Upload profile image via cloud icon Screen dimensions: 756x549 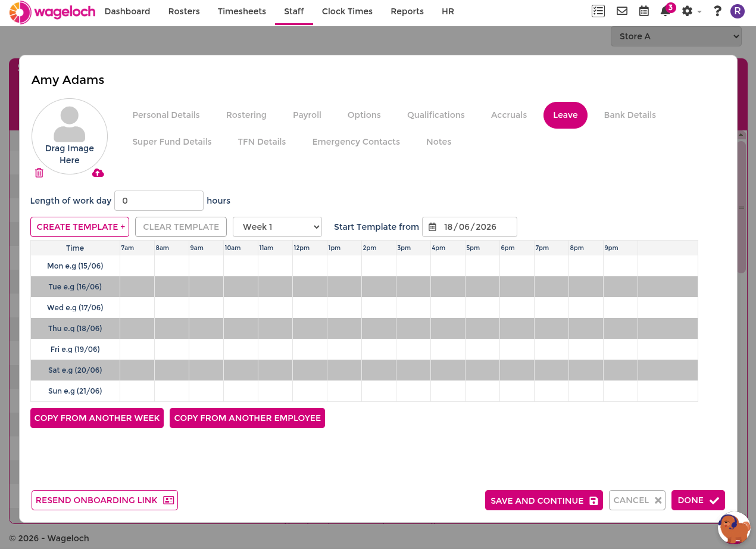pyautogui.click(x=98, y=173)
